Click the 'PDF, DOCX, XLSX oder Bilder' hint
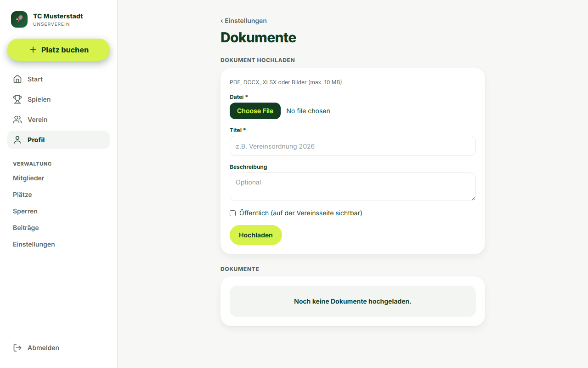588x368 pixels. coord(286,82)
